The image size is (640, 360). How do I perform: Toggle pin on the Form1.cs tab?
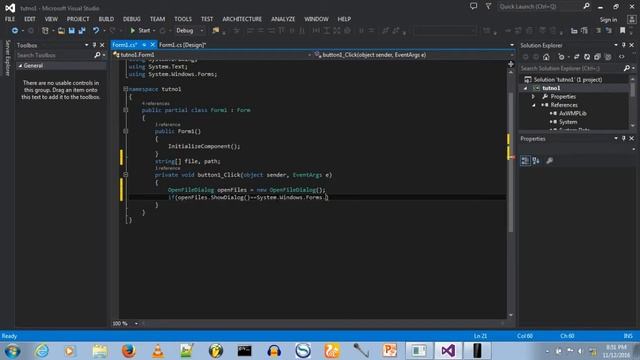pyautogui.click(x=144, y=44)
